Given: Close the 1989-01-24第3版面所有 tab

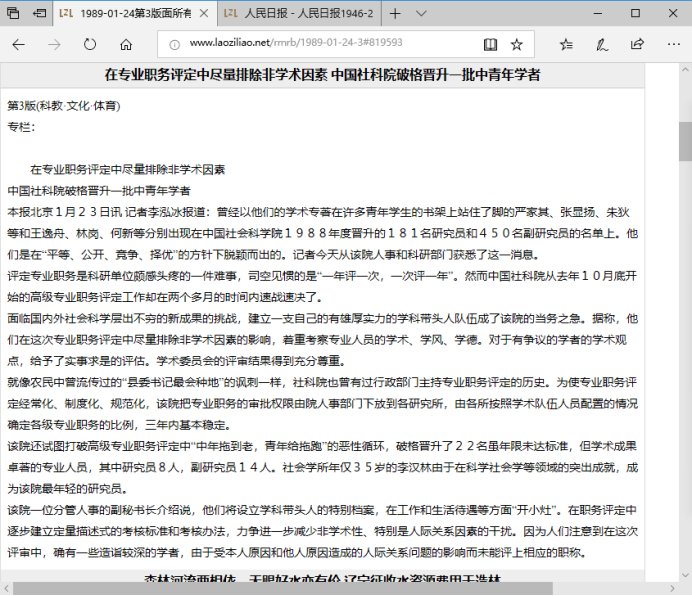Looking at the screenshot, I should (204, 14).
